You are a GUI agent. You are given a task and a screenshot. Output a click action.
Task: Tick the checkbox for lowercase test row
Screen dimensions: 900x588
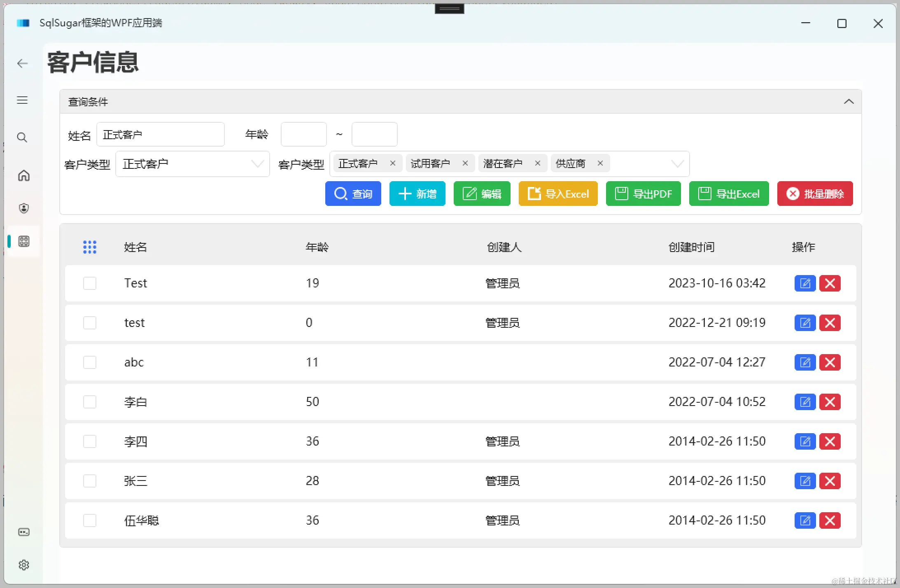90,323
